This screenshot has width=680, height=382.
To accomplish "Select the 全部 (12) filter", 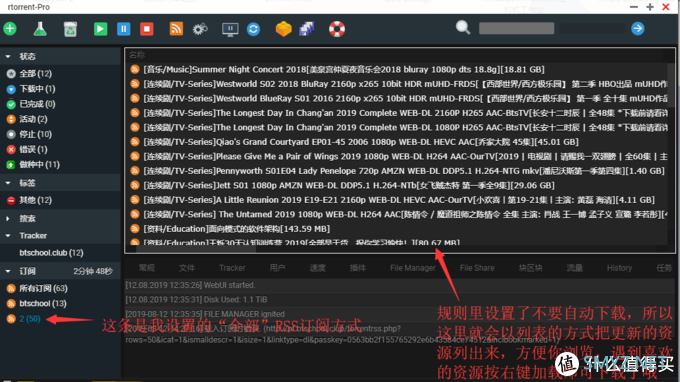I will [35, 74].
